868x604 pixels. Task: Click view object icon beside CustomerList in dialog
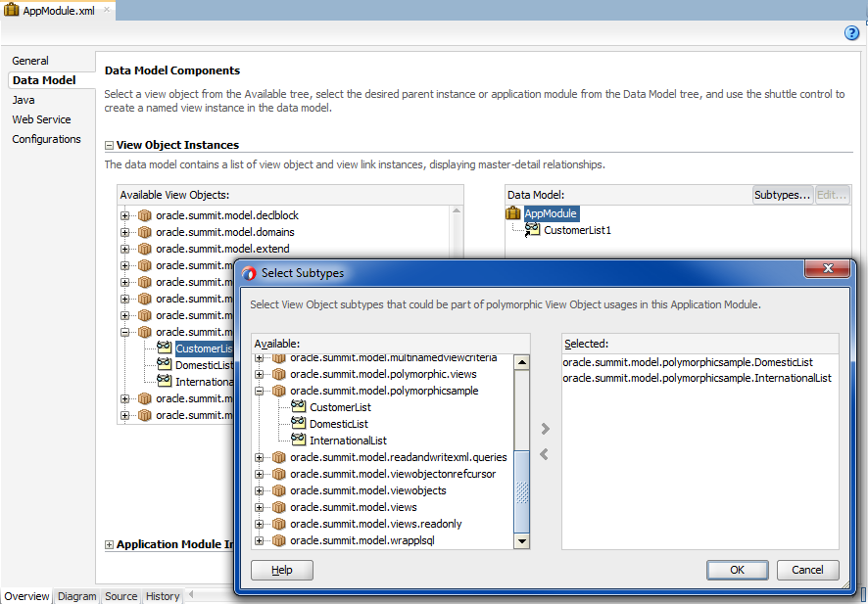click(299, 406)
